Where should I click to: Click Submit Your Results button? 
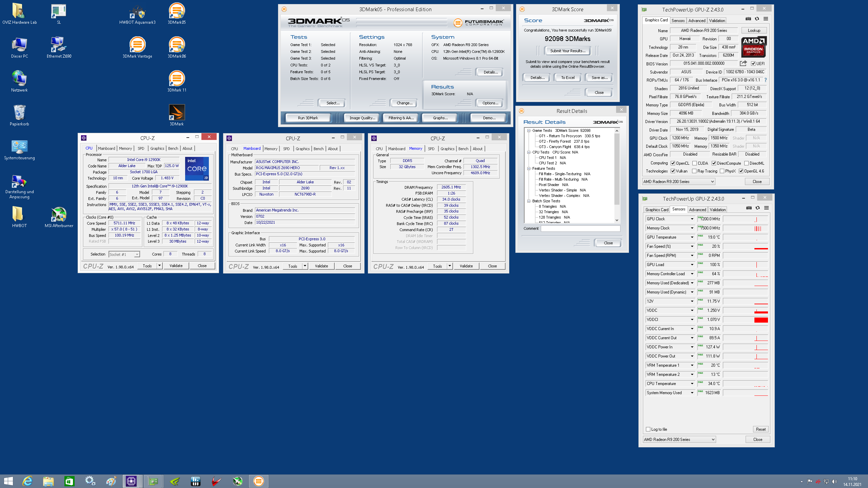click(x=568, y=51)
